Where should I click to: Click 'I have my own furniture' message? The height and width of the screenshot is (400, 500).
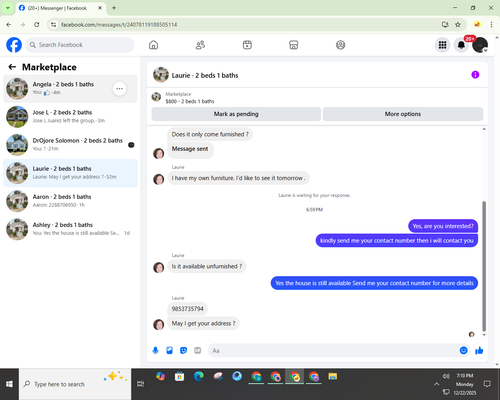(x=238, y=178)
